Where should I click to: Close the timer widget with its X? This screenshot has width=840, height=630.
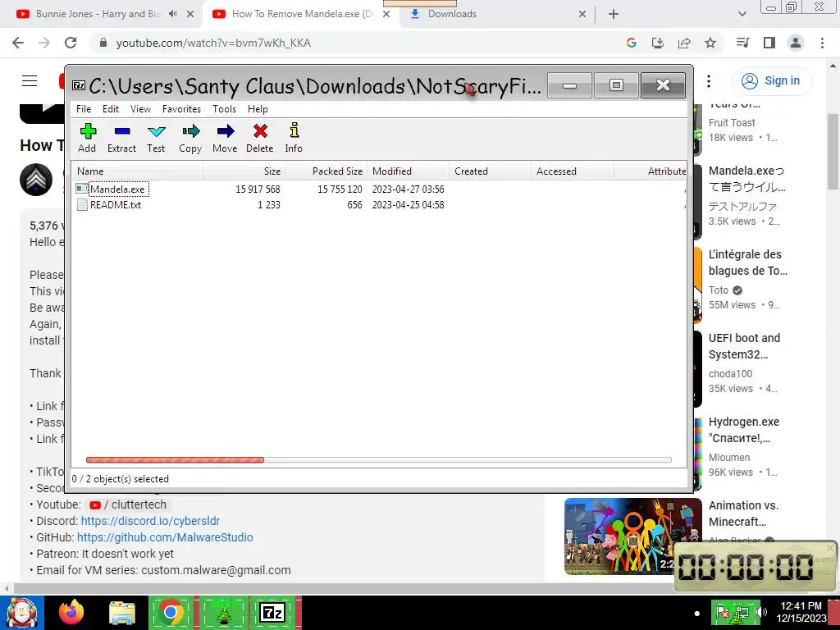(x=830, y=547)
